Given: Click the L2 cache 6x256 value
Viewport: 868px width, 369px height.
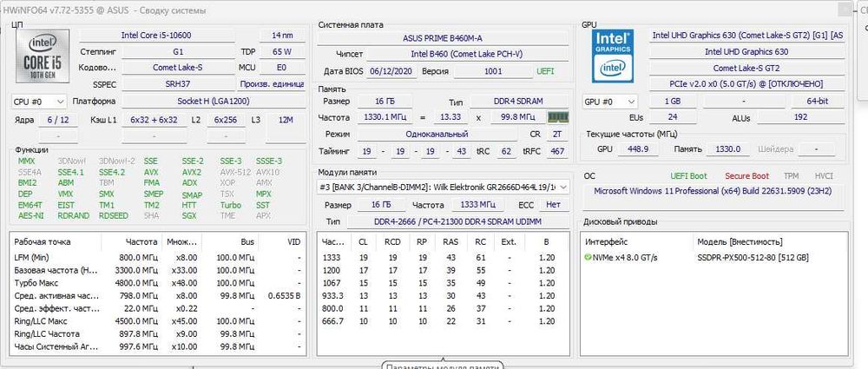Looking at the screenshot, I should [x=226, y=120].
